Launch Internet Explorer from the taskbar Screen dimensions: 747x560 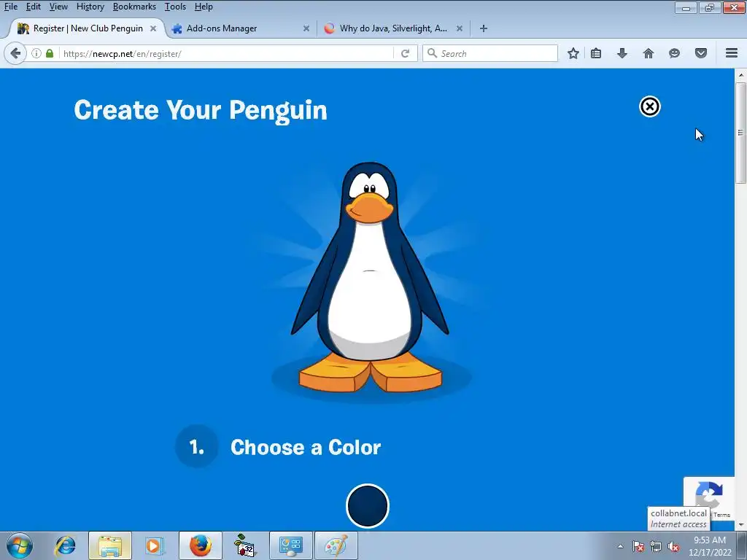[65, 545]
